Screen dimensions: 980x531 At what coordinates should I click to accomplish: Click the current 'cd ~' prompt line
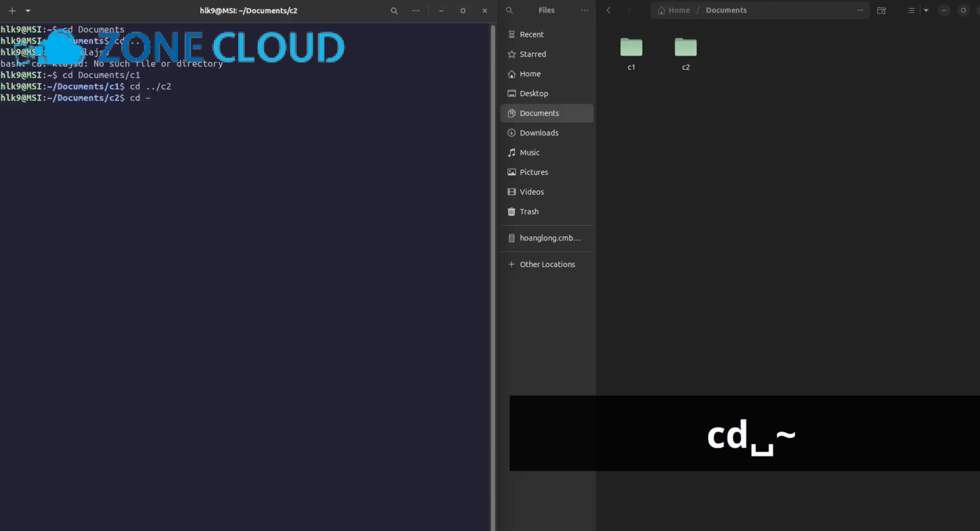75,98
